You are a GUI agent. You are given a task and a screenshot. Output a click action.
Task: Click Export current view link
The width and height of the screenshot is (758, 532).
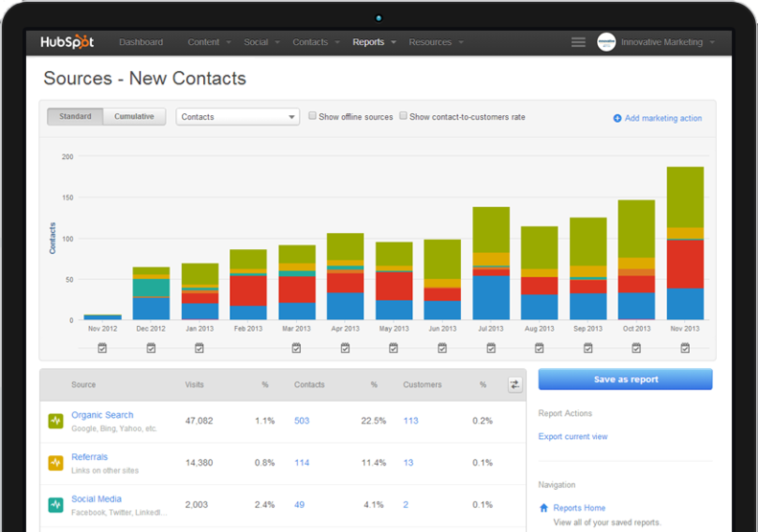pos(573,436)
